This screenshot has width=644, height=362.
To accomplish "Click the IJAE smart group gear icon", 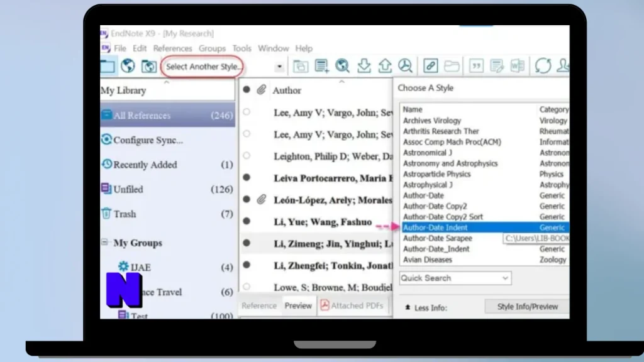I will point(123,266).
